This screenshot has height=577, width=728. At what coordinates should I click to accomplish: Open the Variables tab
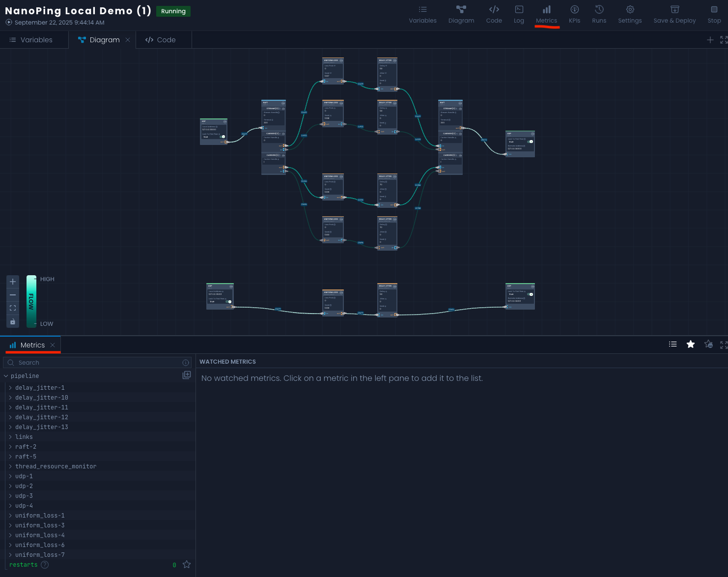coord(34,40)
